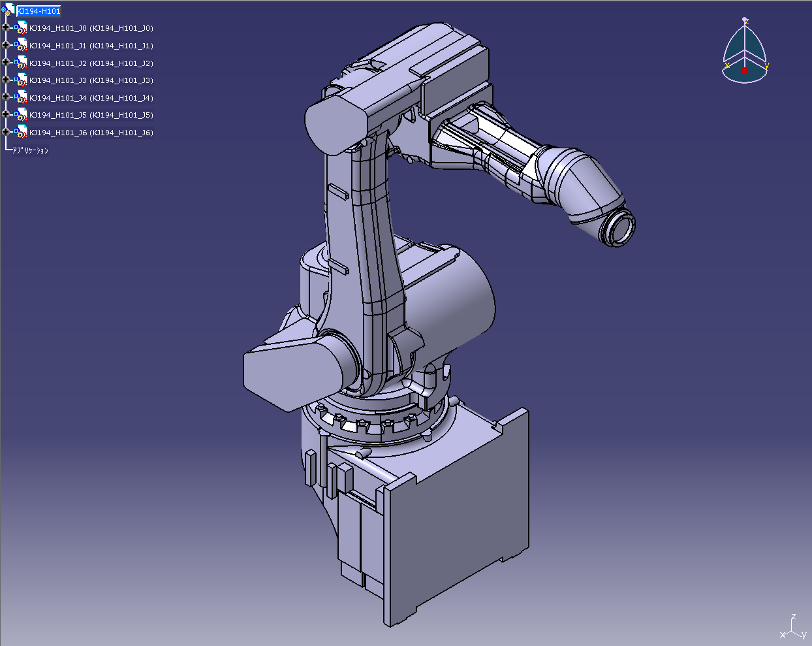Image resolution: width=812 pixels, height=646 pixels.
Task: Select the text KJ194_H101_J6 (KJ194_H101_J6)
Action: pos(91,133)
